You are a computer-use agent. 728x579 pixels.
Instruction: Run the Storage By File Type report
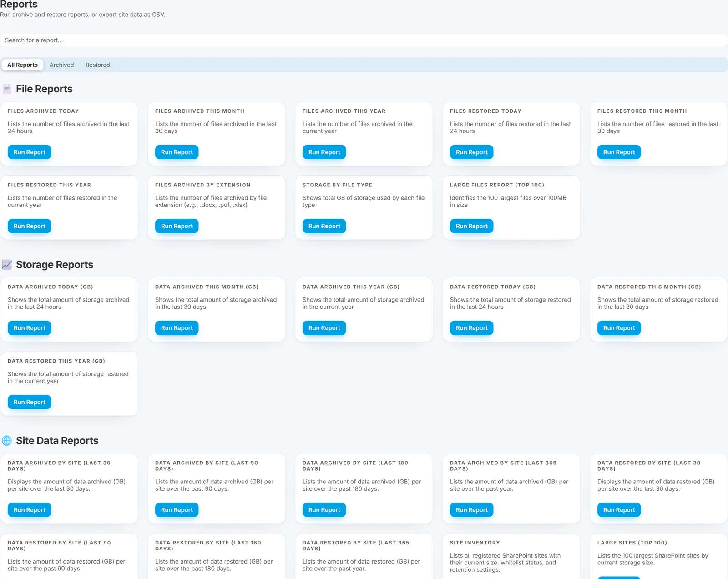coord(324,226)
